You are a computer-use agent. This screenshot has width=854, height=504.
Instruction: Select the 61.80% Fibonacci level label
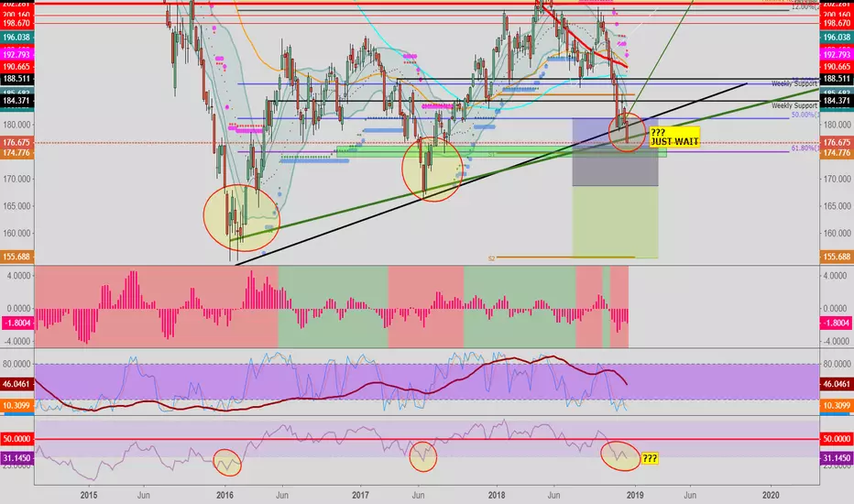pyautogui.click(x=805, y=148)
